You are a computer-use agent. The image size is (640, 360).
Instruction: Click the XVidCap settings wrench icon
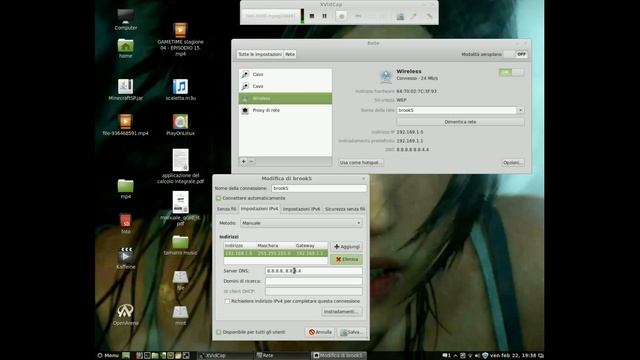(429, 16)
